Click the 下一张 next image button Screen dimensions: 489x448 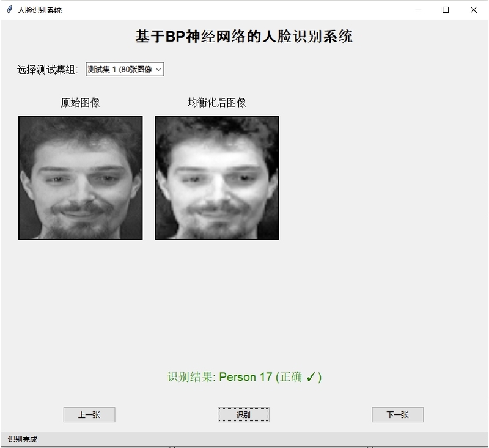(x=398, y=414)
